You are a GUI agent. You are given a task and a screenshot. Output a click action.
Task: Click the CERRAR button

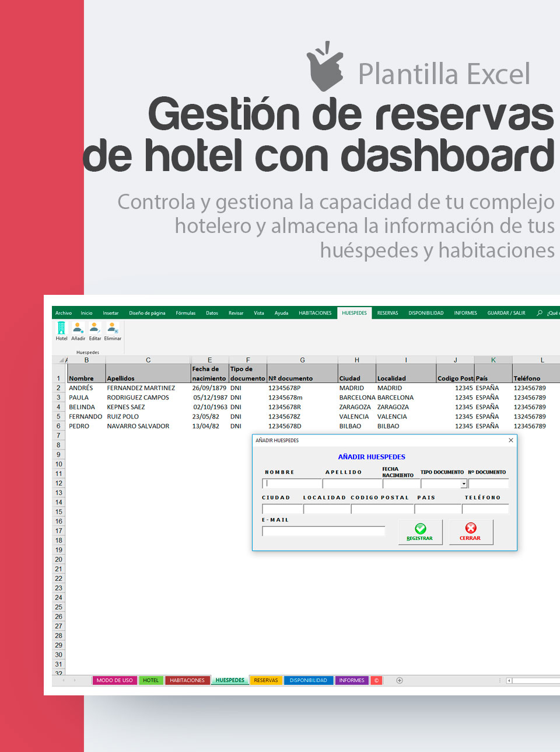(471, 532)
